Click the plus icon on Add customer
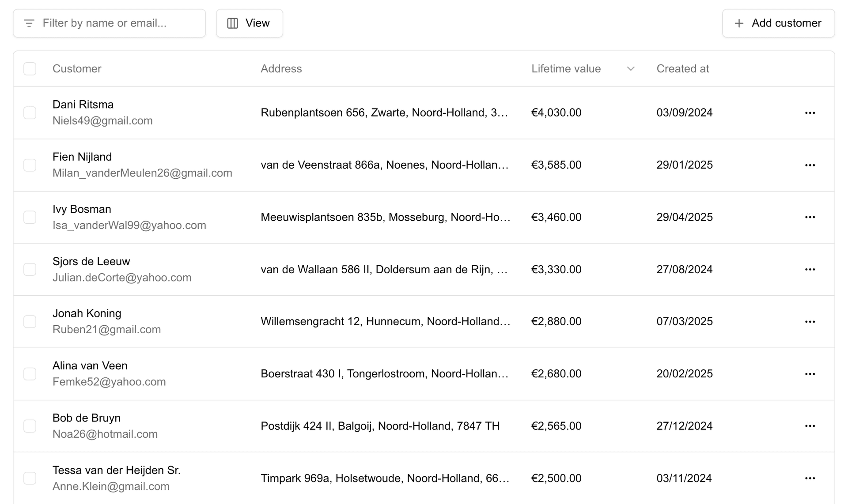 tap(738, 23)
